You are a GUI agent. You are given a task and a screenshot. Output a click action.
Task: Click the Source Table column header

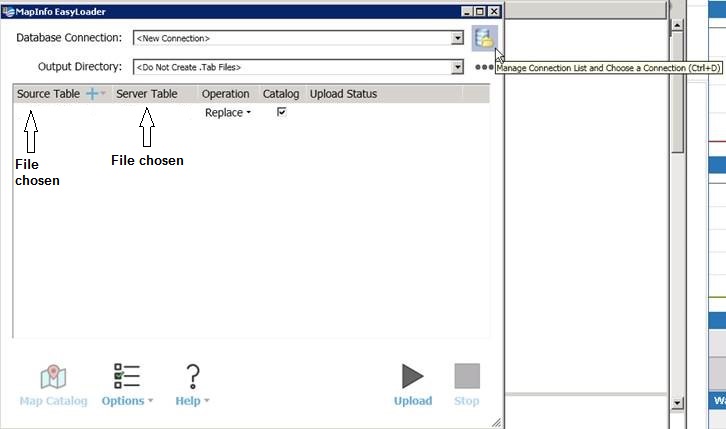[47, 94]
